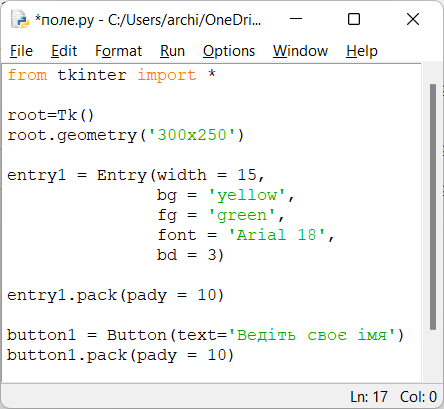This screenshot has height=409, width=444.
Task: Open the Options menu
Action: (229, 51)
